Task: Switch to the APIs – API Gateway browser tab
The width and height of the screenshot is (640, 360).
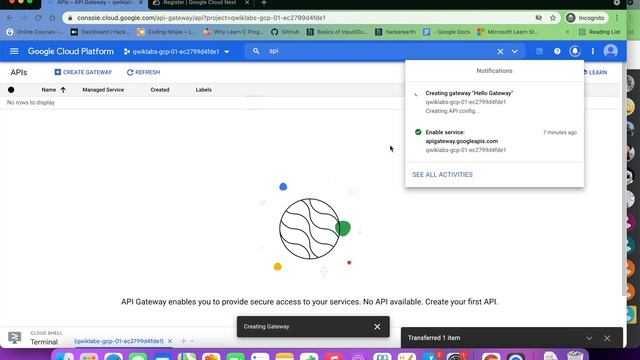Action: (95, 3)
